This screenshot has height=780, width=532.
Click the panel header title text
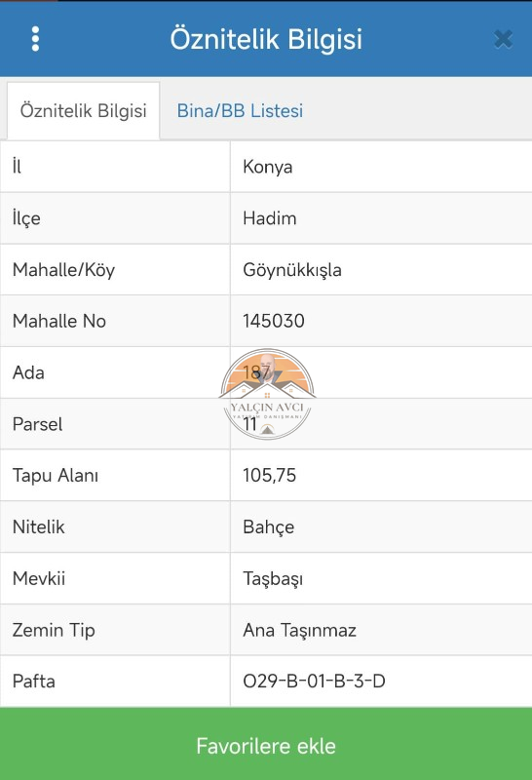266,39
